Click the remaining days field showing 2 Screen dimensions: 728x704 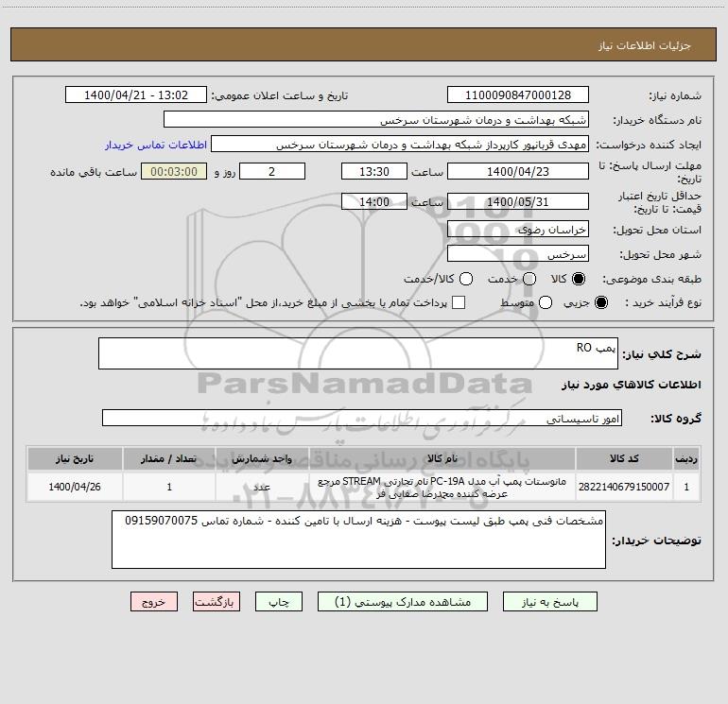pos(272,171)
